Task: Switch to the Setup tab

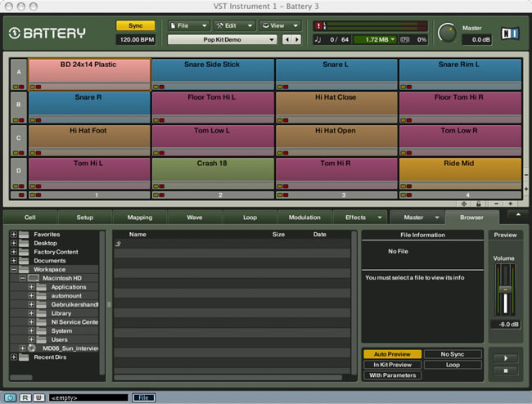Action: coord(84,218)
